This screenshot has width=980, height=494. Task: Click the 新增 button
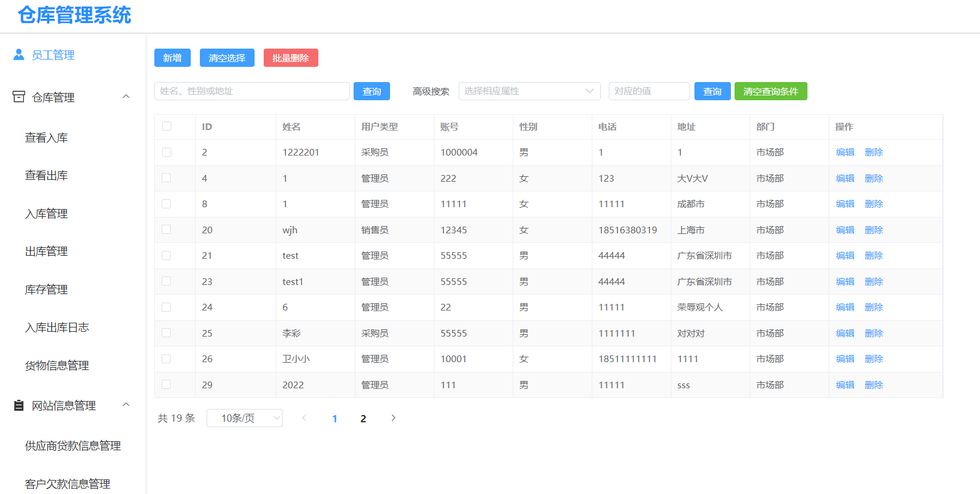click(173, 58)
